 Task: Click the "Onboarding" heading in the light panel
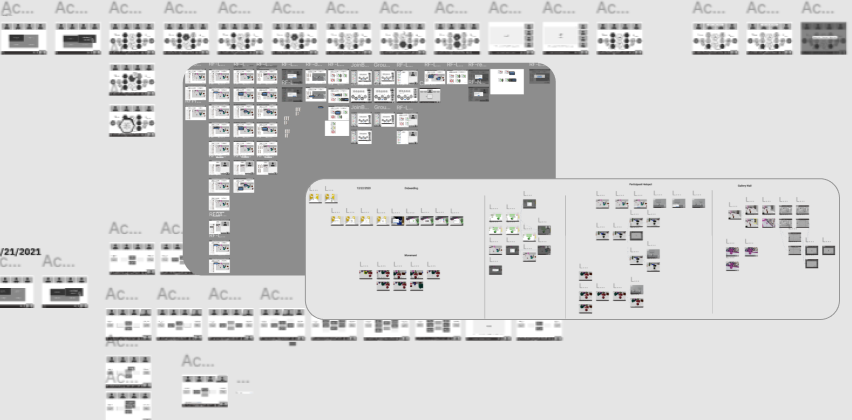[411, 188]
